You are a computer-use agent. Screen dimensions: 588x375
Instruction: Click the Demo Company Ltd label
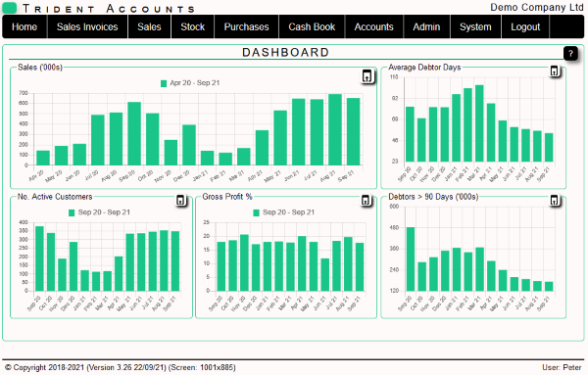tap(537, 7)
